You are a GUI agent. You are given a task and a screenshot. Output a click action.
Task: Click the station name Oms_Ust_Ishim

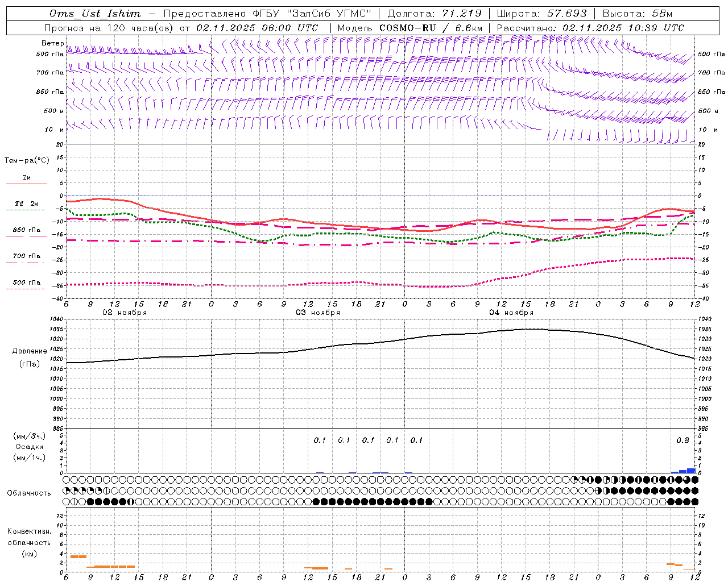pyautogui.click(x=95, y=14)
